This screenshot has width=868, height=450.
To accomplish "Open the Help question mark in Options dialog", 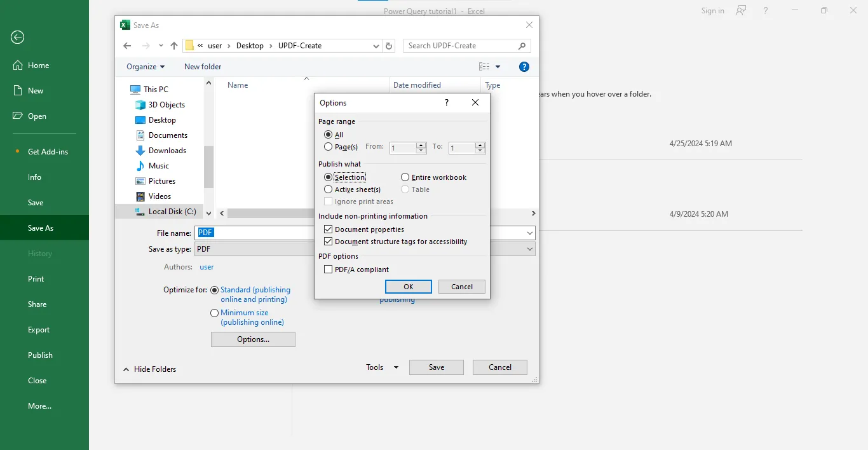I will 445,102.
